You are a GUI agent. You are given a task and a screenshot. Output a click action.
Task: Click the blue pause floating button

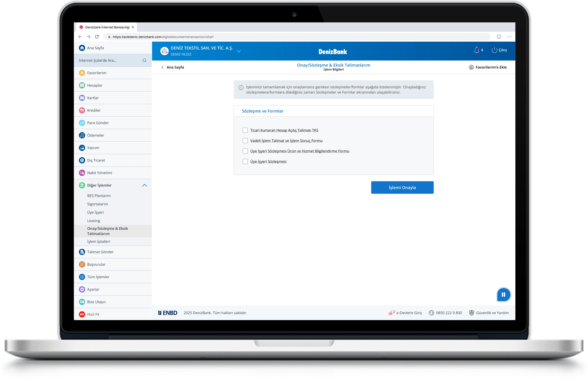[503, 295]
